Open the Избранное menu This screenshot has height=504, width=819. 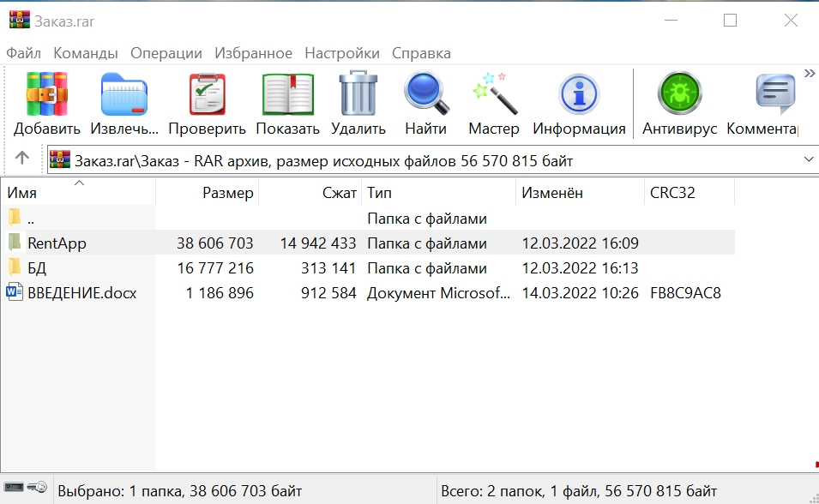point(253,53)
